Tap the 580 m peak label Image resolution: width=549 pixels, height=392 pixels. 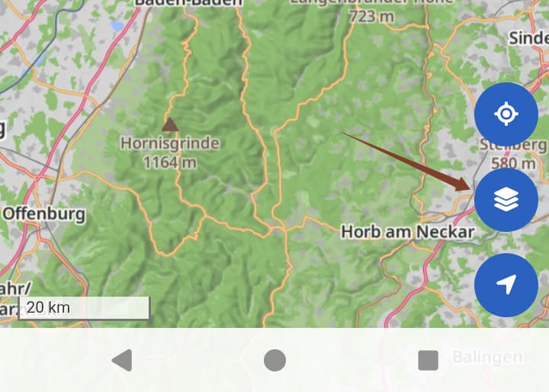point(513,163)
